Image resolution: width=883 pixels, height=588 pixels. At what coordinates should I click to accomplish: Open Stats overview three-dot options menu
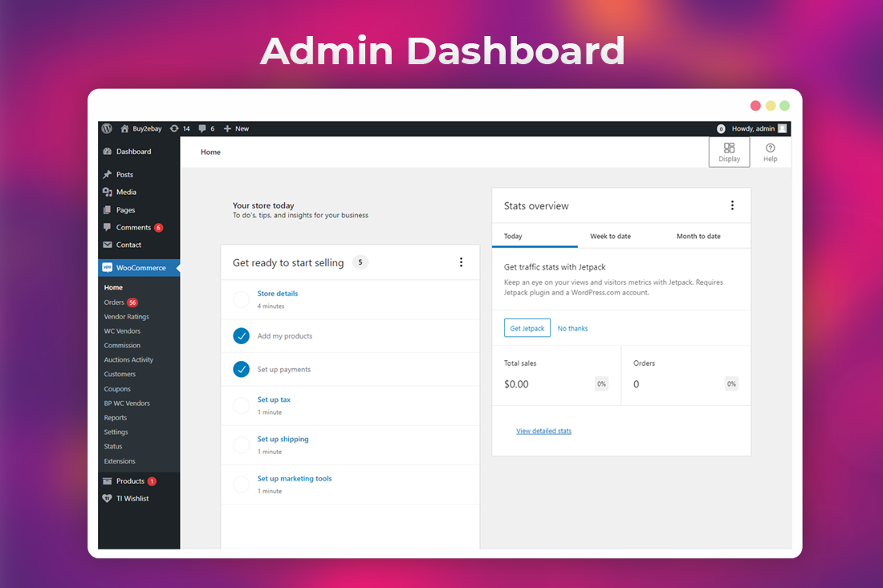pos(732,205)
